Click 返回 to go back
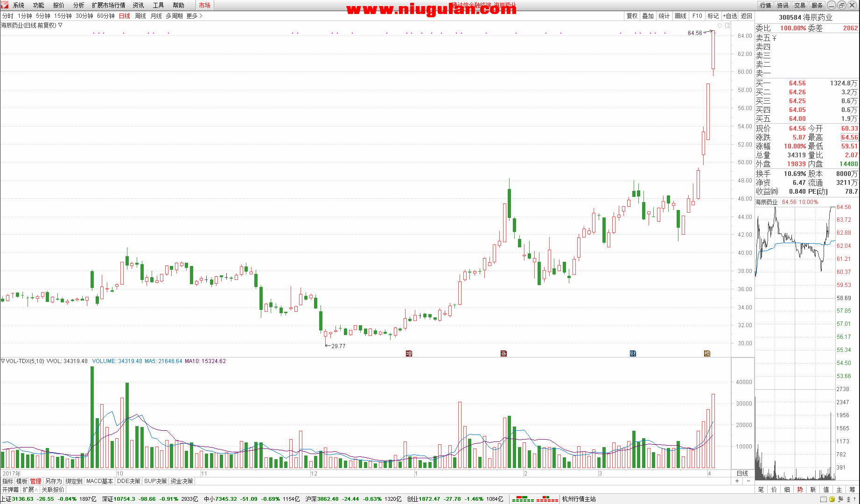The width and height of the screenshot is (860, 504). pyautogui.click(x=747, y=16)
